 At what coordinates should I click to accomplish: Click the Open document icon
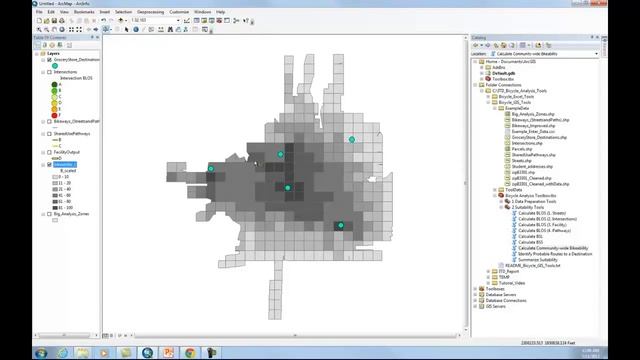coord(47,20)
